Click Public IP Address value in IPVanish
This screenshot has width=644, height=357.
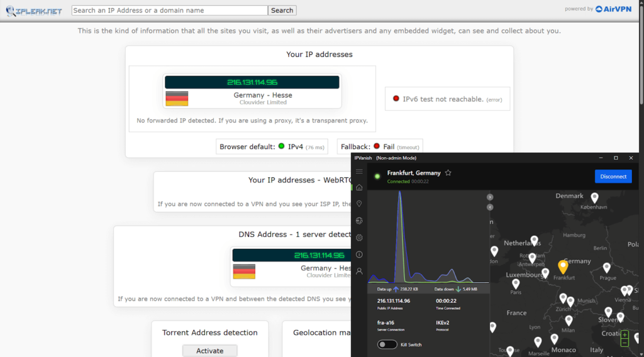pyautogui.click(x=394, y=301)
